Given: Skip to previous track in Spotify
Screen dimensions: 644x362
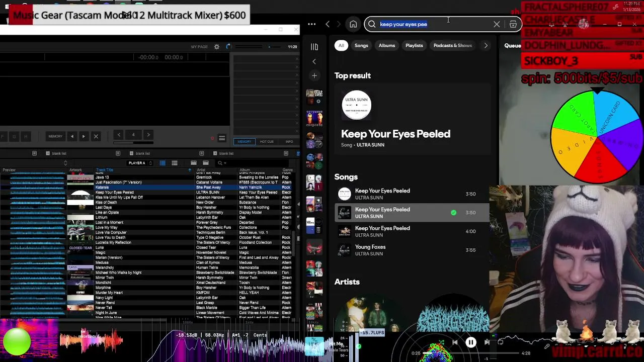Looking at the screenshot, I should (455, 342).
